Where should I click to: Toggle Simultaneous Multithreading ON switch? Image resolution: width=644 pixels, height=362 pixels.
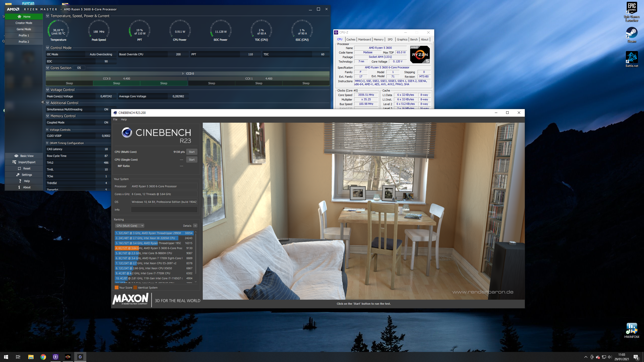click(106, 109)
